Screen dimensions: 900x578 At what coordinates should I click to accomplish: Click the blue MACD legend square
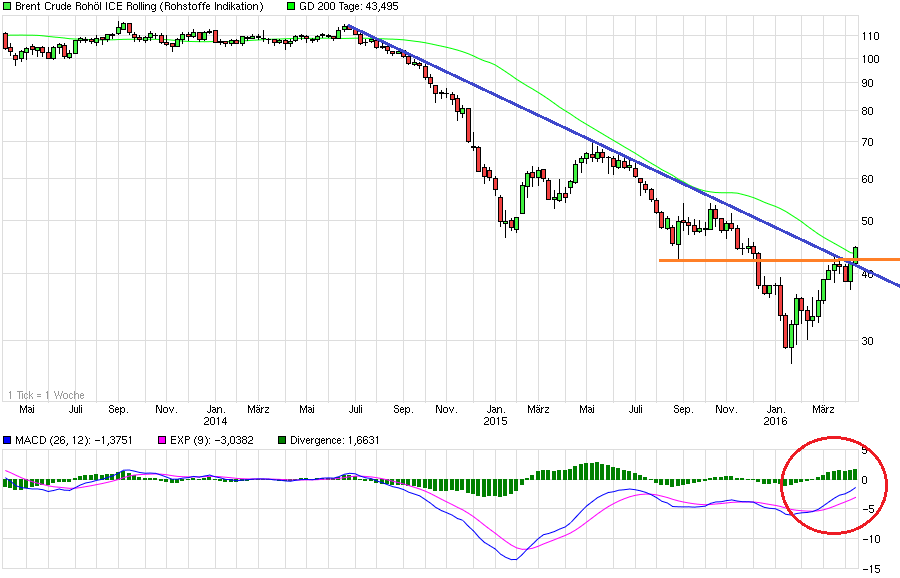point(7,440)
